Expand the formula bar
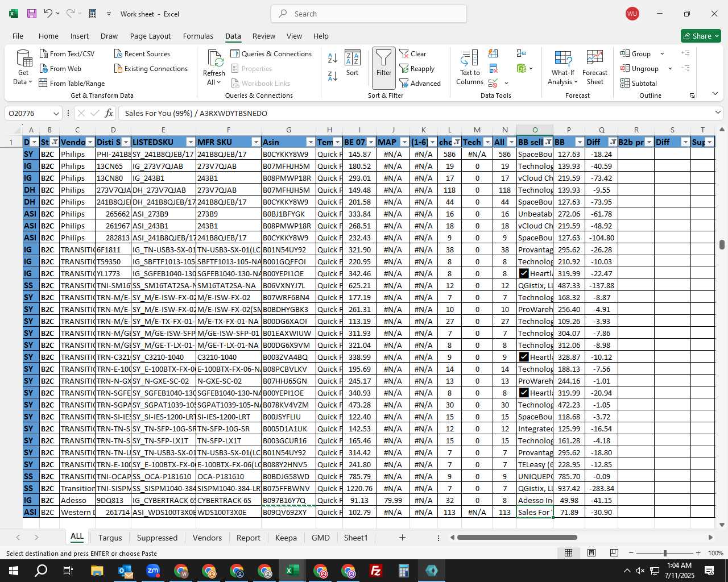 point(718,113)
